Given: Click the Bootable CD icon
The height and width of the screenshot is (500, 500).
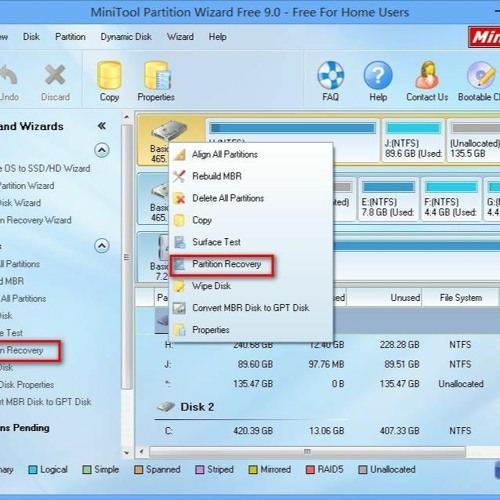Looking at the screenshot, I should [481, 75].
